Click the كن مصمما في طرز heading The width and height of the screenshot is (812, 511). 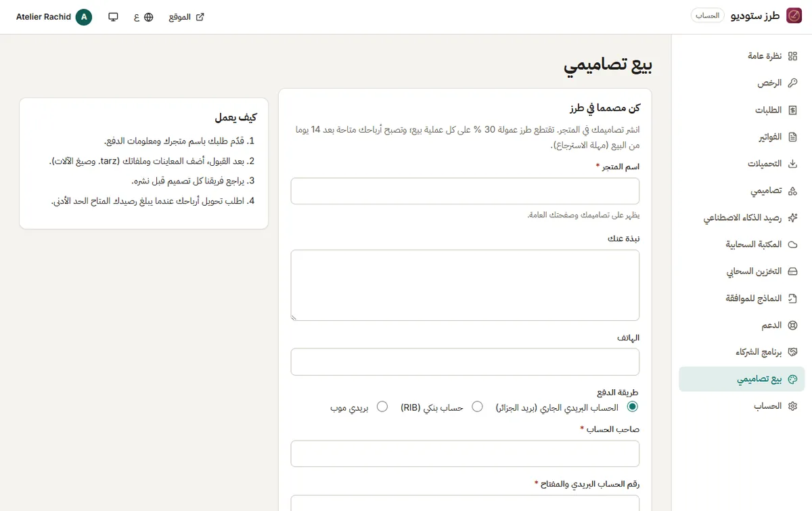pos(604,108)
